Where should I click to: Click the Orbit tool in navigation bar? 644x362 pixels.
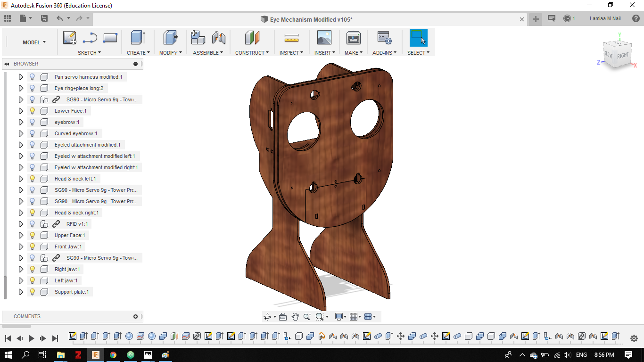[x=267, y=317]
